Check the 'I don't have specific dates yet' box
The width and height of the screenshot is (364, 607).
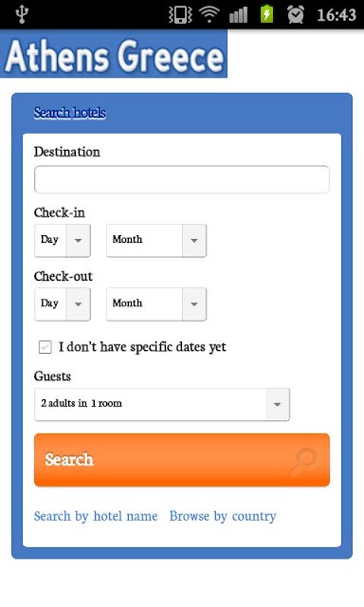tap(45, 347)
